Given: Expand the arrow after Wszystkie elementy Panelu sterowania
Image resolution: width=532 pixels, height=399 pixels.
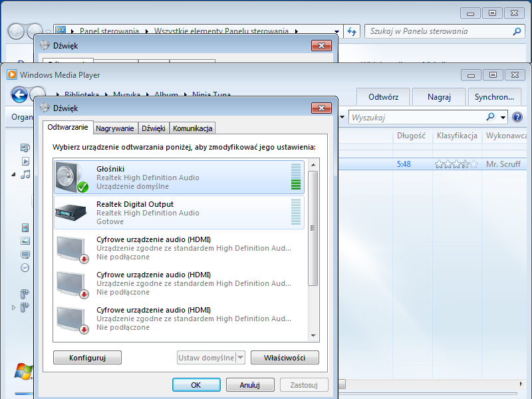Looking at the screenshot, I should click(297, 31).
